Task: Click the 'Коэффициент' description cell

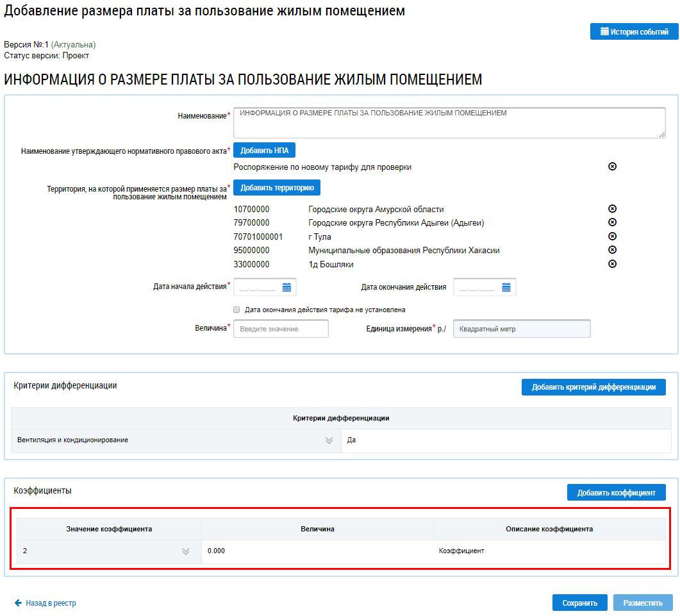Action: coord(549,551)
